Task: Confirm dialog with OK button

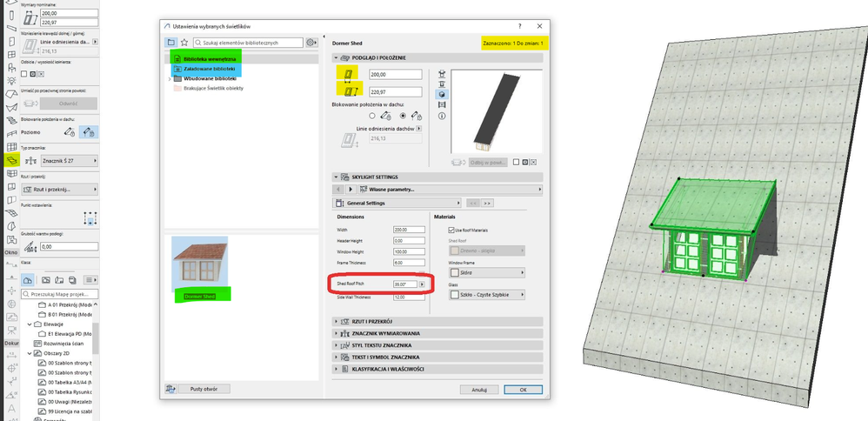Action: (523, 390)
